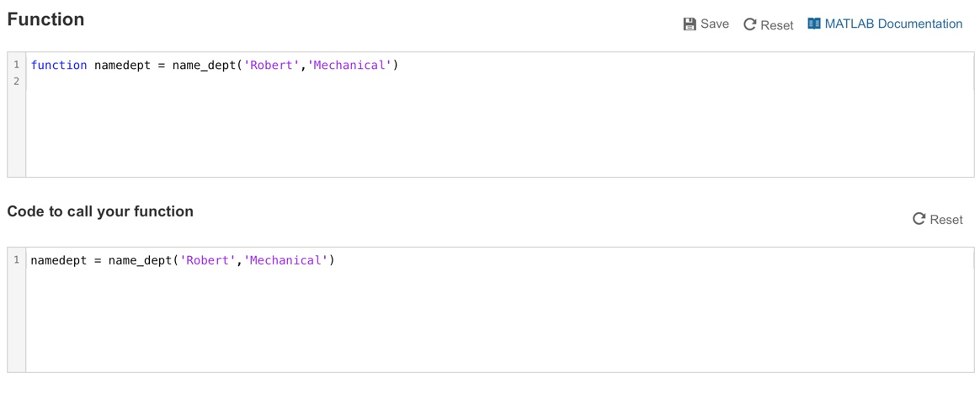Click 'Mechanical' string in the calling code

point(285,260)
